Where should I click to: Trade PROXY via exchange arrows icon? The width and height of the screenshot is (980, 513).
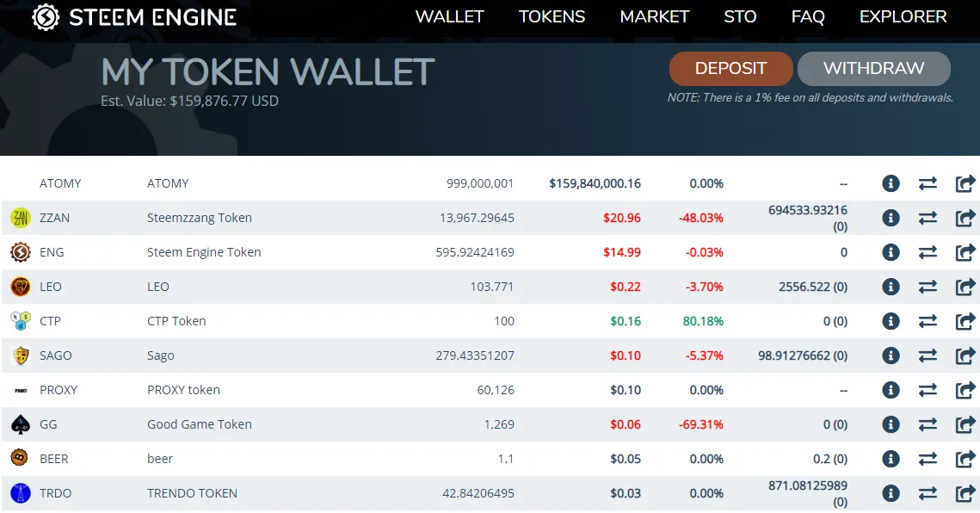[928, 390]
